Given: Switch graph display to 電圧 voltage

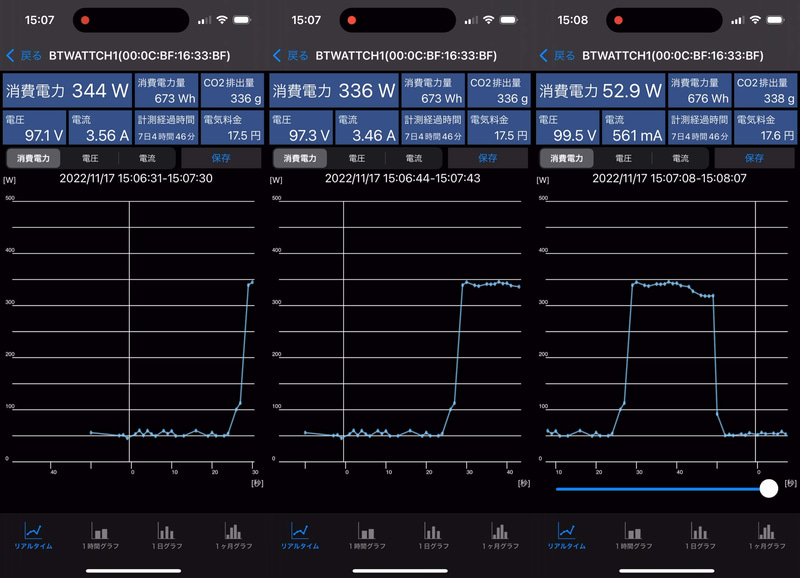Looking at the screenshot, I should pyautogui.click(x=90, y=157).
